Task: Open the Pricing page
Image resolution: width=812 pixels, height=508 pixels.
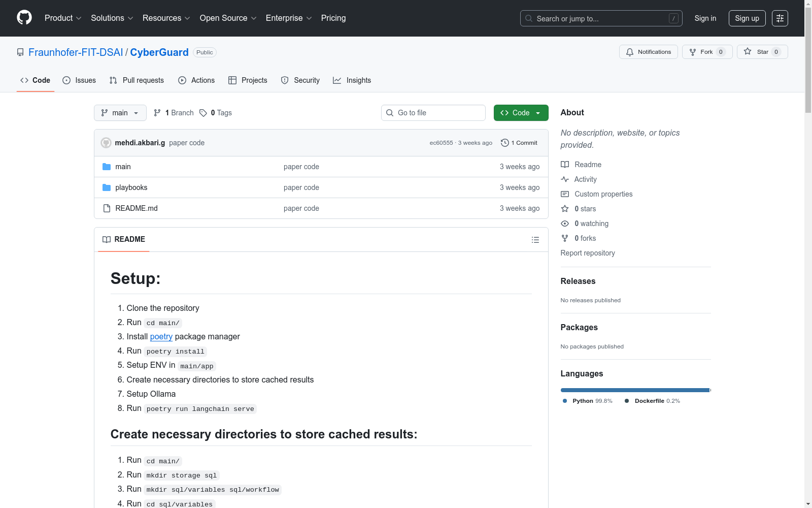Action: coord(333,18)
